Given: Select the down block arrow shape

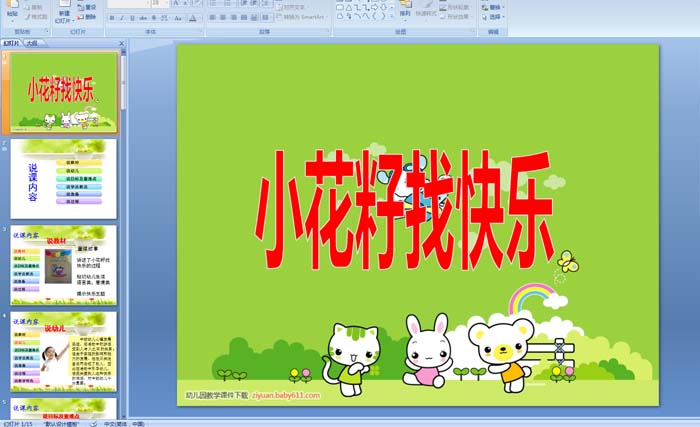Looking at the screenshot, I should point(383,8).
